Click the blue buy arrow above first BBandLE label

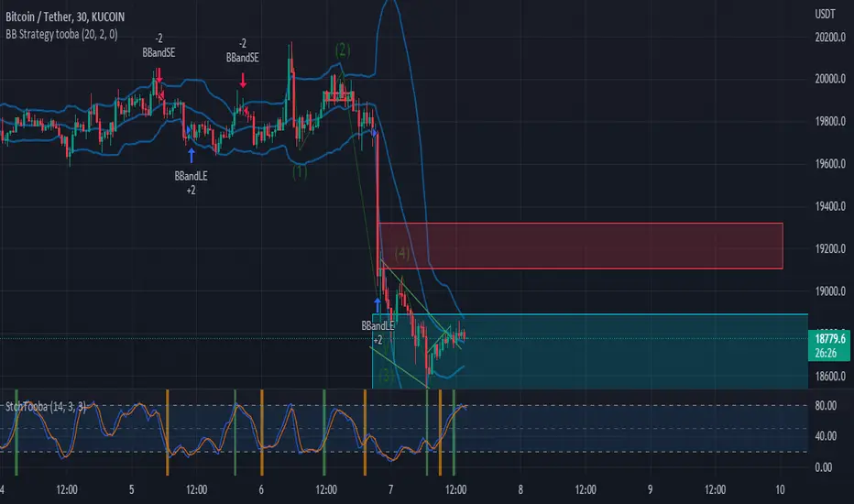192,155
